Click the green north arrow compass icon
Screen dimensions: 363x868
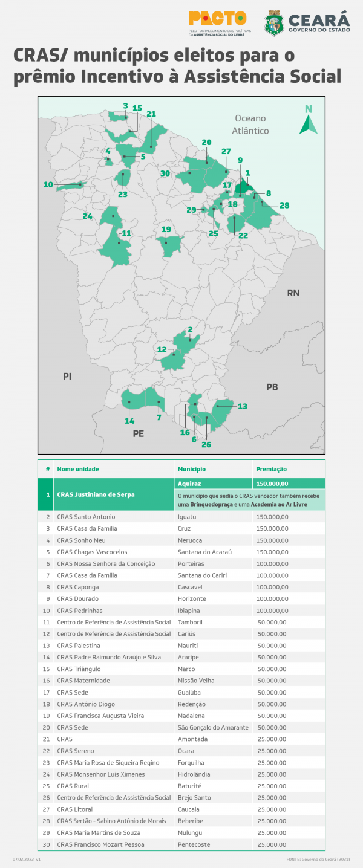tap(309, 120)
